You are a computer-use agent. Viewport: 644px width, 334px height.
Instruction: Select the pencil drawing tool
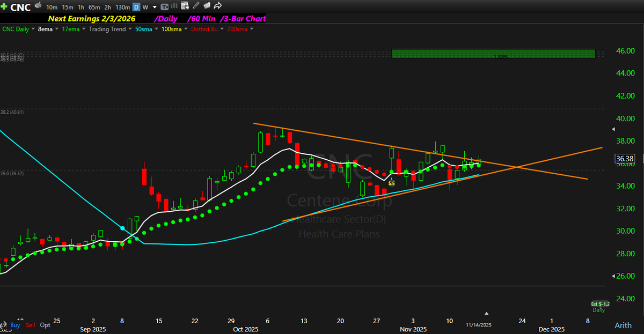click(x=196, y=6)
